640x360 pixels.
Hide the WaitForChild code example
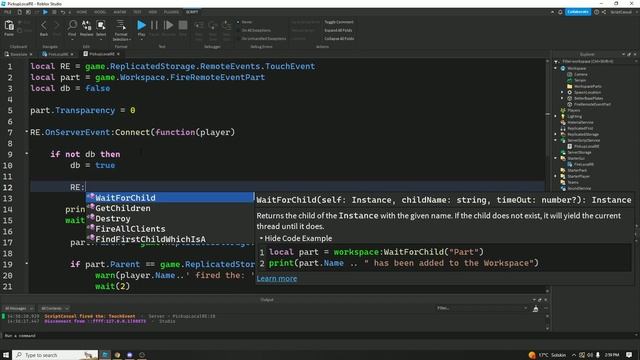(x=296, y=238)
